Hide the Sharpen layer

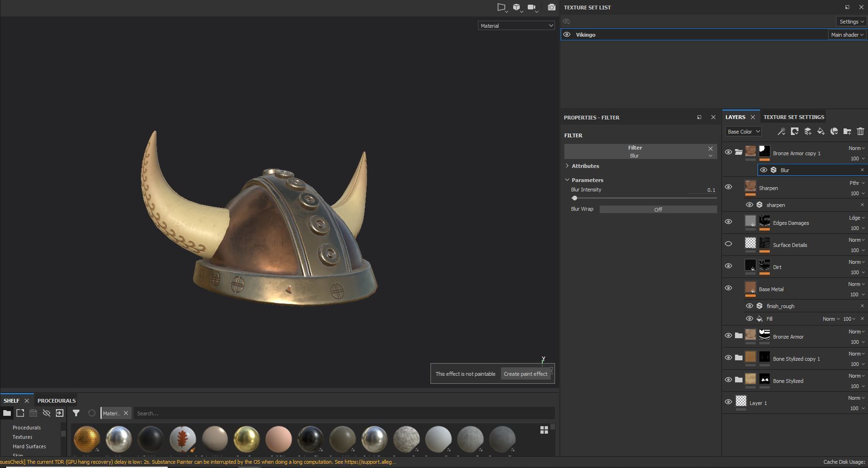tap(728, 187)
